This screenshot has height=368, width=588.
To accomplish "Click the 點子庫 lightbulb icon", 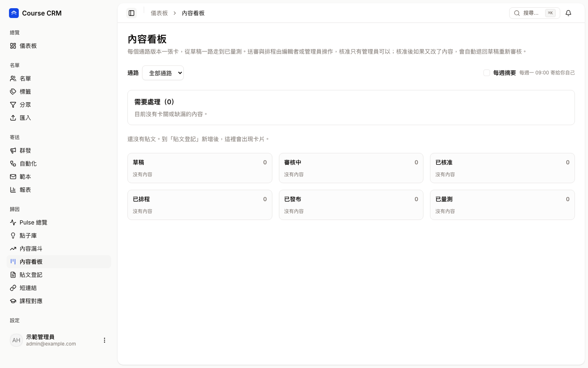I will tap(13, 236).
